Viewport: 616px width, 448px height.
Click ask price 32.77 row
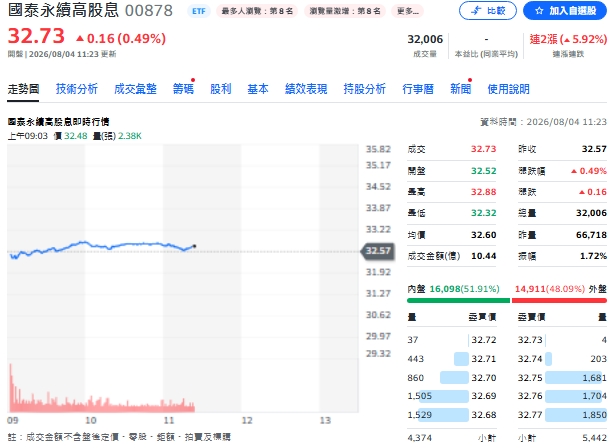pyautogui.click(x=562, y=415)
